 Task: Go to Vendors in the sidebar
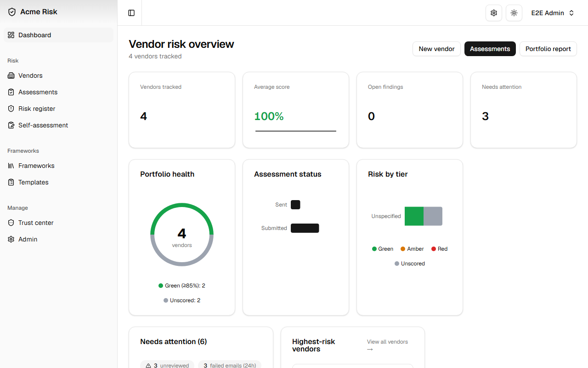pyautogui.click(x=58, y=75)
